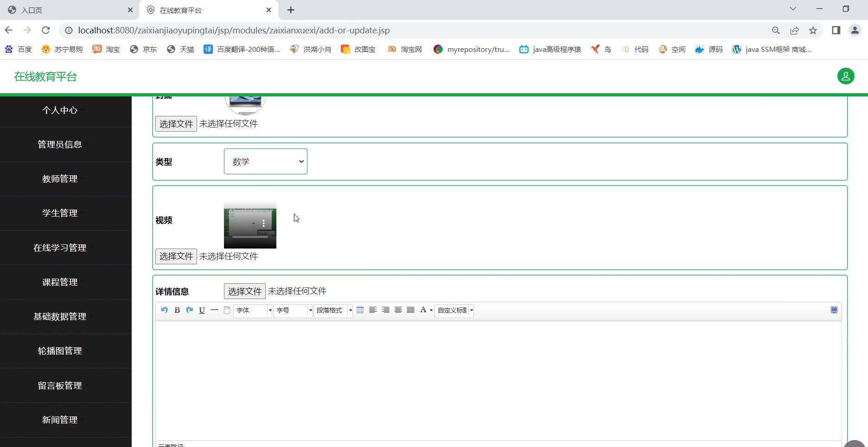
Task: Click inside the rich text editing area
Action: (x=498, y=380)
